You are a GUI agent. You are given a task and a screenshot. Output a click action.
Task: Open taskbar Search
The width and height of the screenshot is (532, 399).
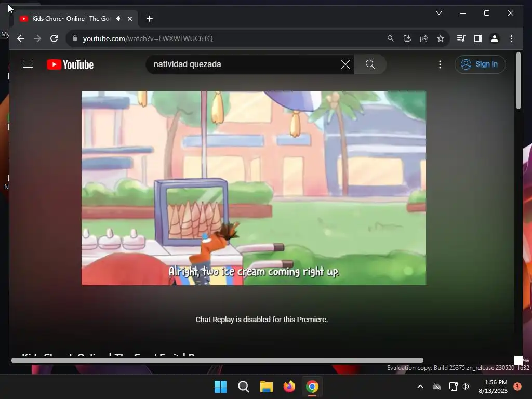tap(243, 387)
